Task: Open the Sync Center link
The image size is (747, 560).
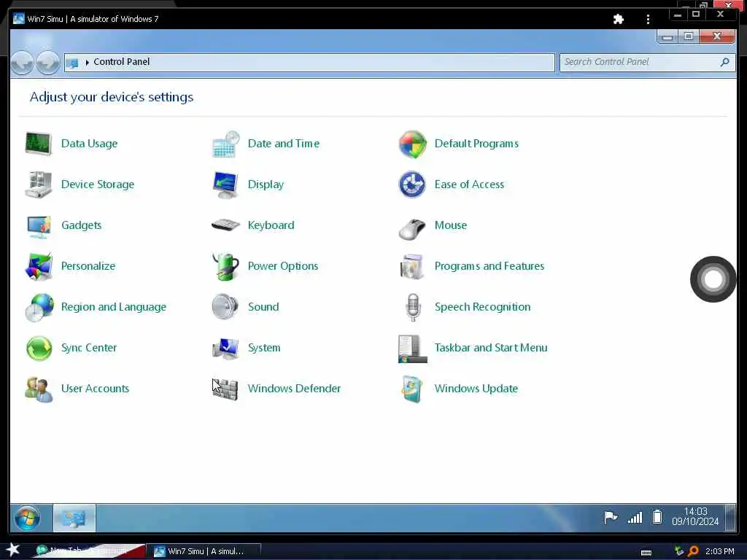Action: click(x=89, y=348)
